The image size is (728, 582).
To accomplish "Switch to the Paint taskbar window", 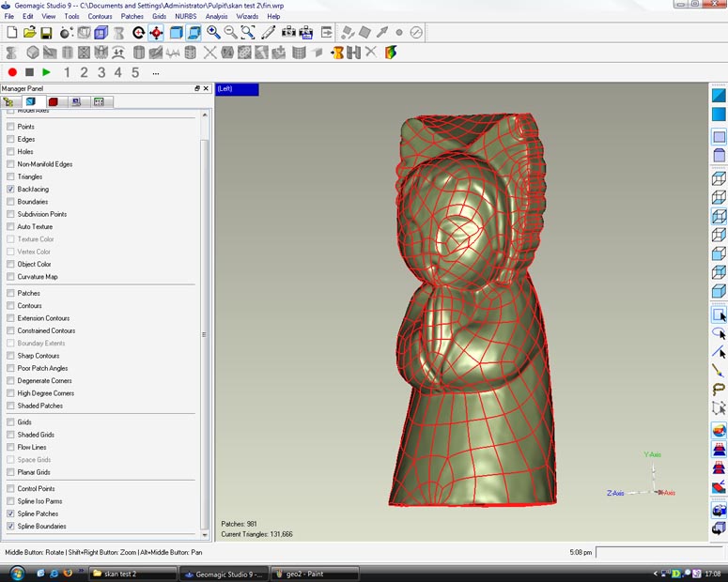I will (314, 573).
